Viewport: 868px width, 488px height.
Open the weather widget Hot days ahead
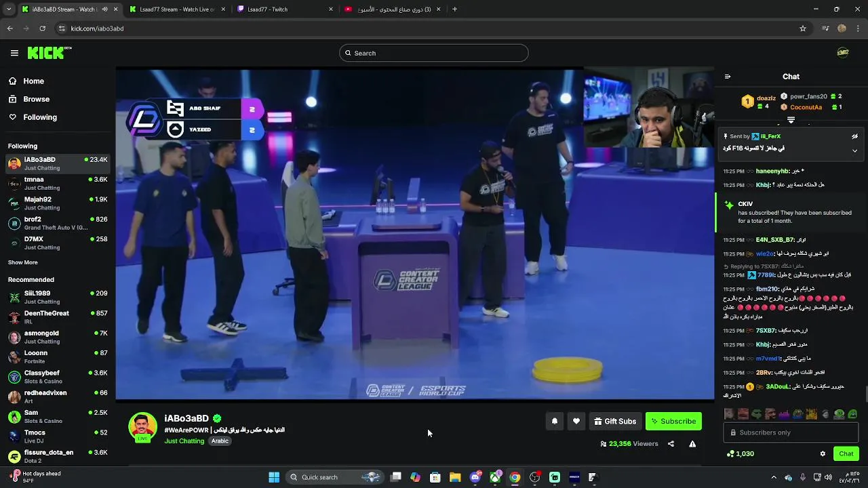(x=35, y=477)
